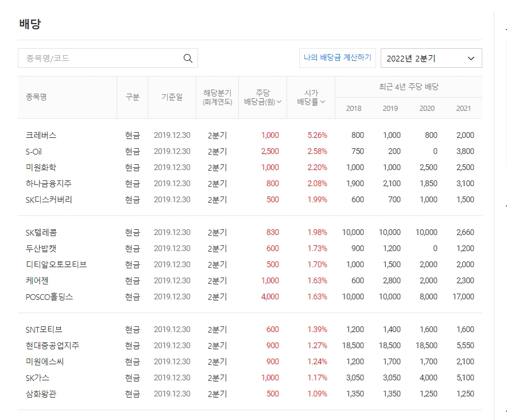Image resolution: width=507 pixels, height=420 pixels.
Task: Focus the 종목명/코드 search field
Action: point(108,58)
